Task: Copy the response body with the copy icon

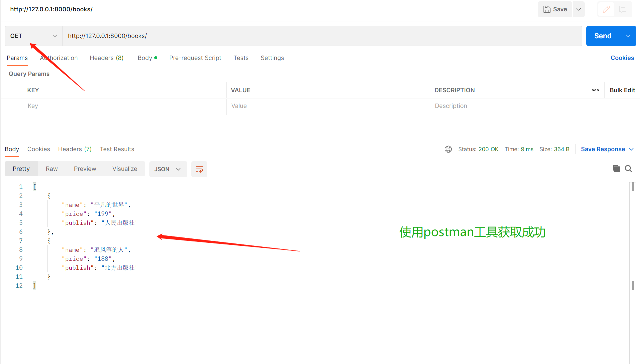Action: (x=616, y=169)
